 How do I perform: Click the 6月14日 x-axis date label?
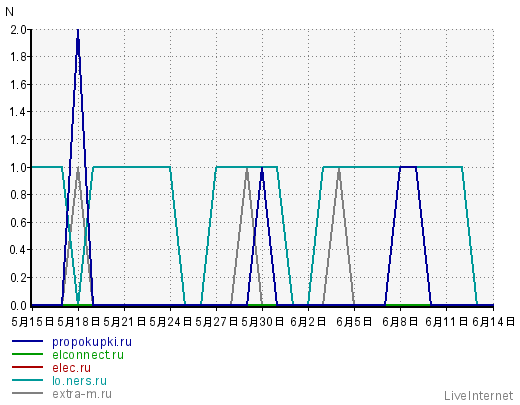tap(493, 322)
